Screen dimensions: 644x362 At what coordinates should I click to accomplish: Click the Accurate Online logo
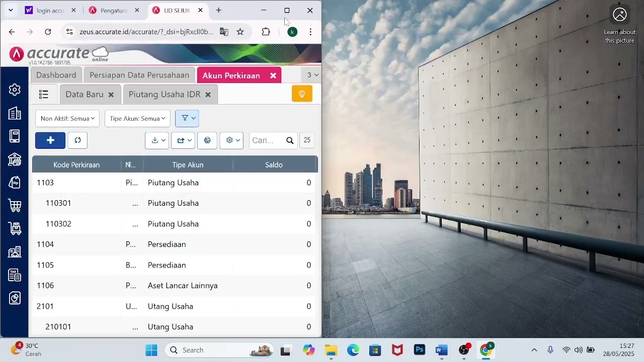[59, 54]
